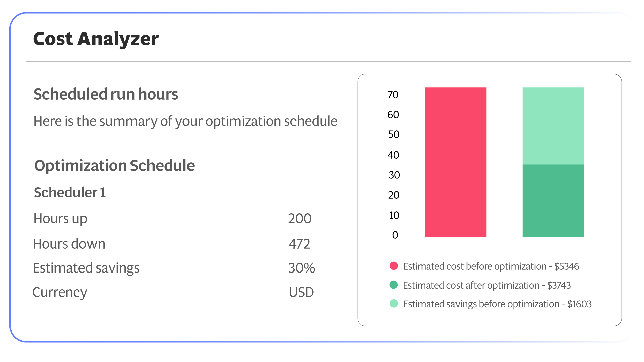Click the red legend dot for cost before optimization
The image size is (644, 362).
click(x=394, y=266)
